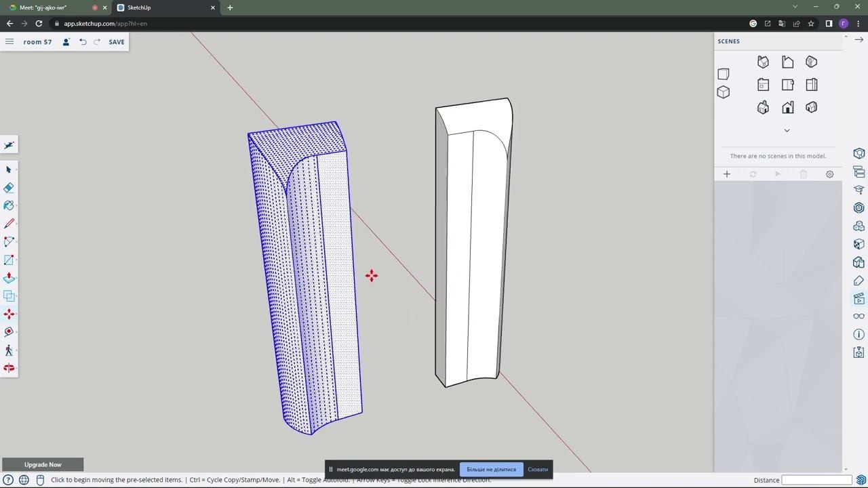
Task: Select the Orbit tool
Action: click(9, 368)
